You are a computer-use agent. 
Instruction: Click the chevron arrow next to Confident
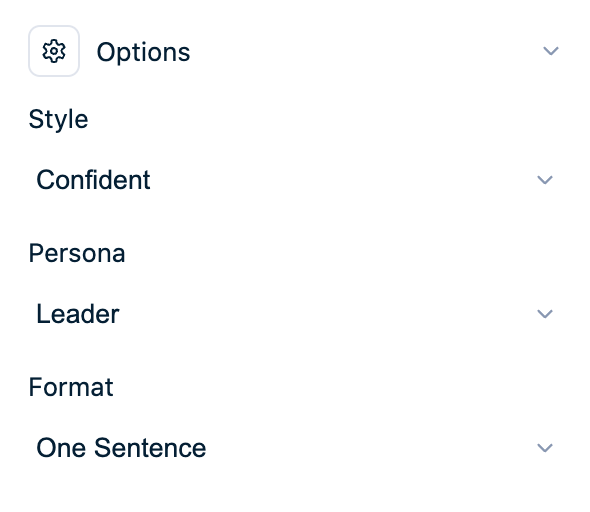544,180
